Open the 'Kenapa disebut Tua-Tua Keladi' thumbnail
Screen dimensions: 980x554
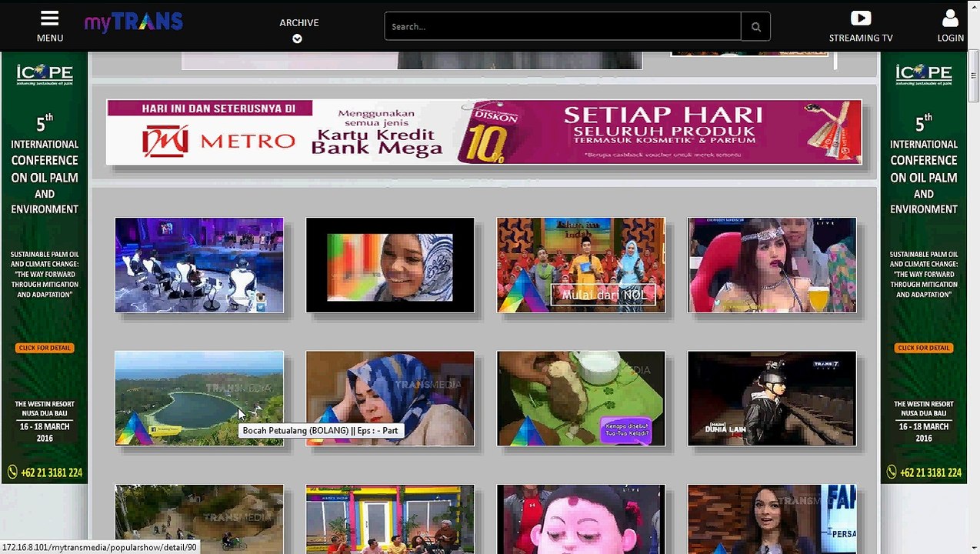[x=581, y=399]
